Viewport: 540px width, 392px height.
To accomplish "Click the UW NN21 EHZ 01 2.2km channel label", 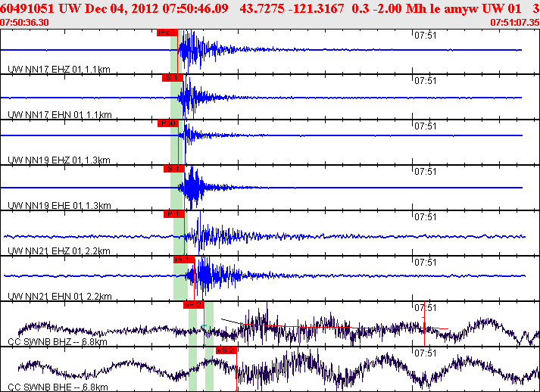I will click(x=59, y=251).
